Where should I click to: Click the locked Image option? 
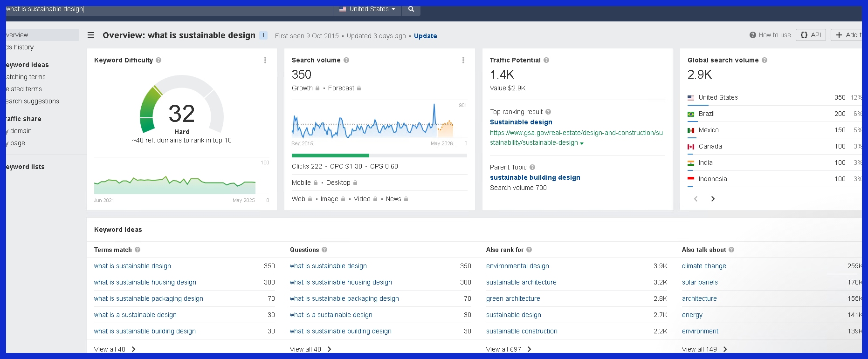click(x=333, y=199)
